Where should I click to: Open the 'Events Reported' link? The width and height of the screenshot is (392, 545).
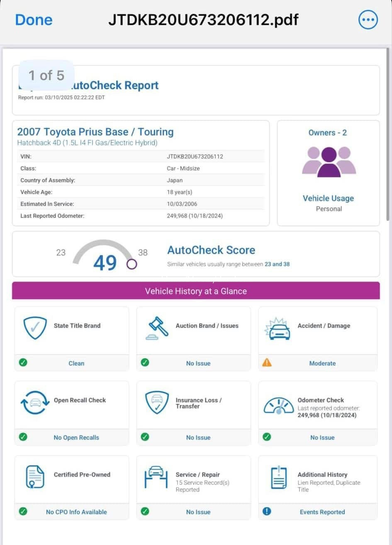(322, 512)
